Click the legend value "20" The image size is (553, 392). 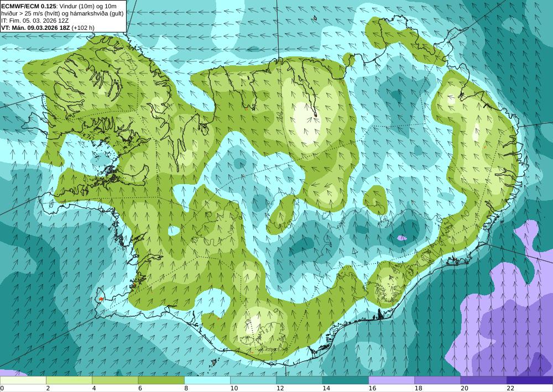tap(465, 389)
